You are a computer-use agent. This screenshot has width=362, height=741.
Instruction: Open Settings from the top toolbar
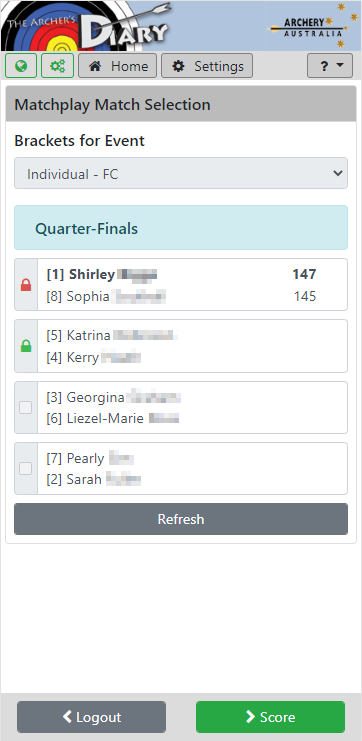(x=207, y=66)
